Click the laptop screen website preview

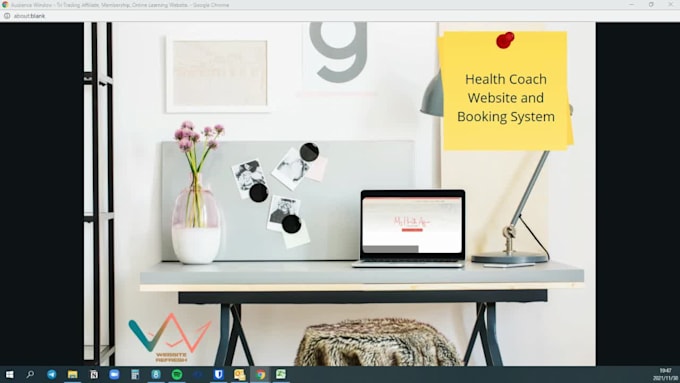(412, 225)
